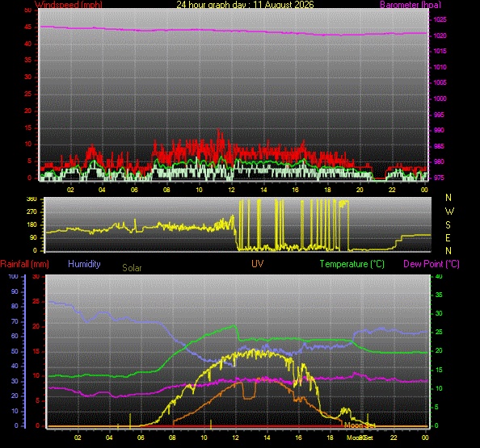
Task: Click the 'Humidity' legend label
Action: click(84, 264)
